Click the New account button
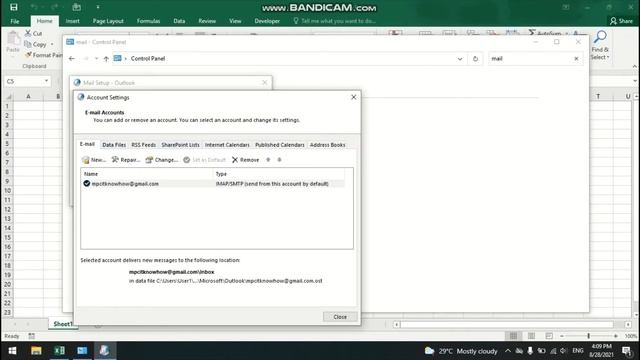The width and height of the screenshot is (640, 360). pos(93,160)
